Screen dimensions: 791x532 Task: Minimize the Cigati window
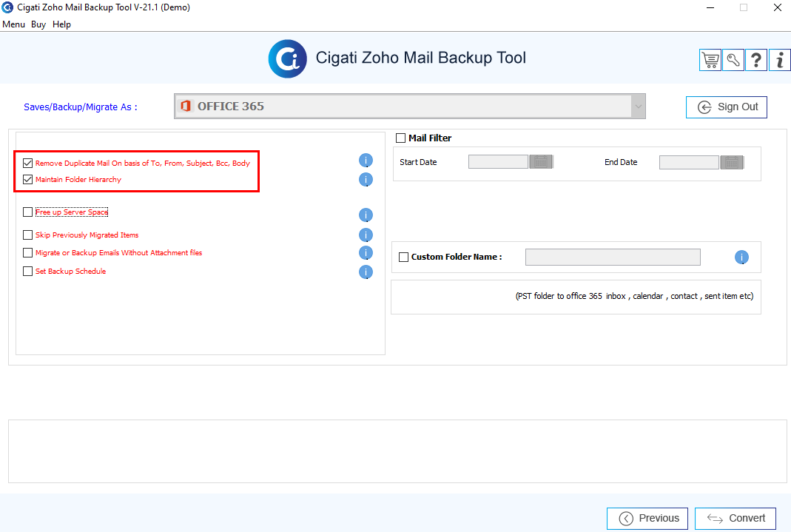pyautogui.click(x=710, y=7)
